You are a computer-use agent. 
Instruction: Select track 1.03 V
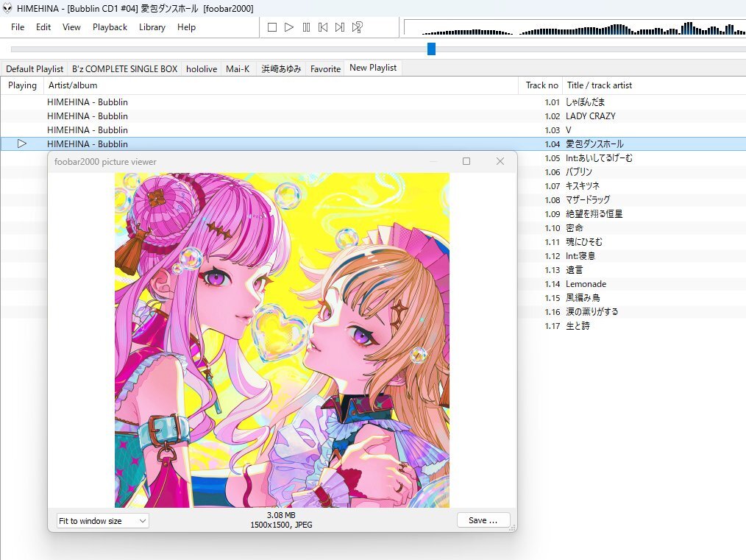tap(373, 130)
